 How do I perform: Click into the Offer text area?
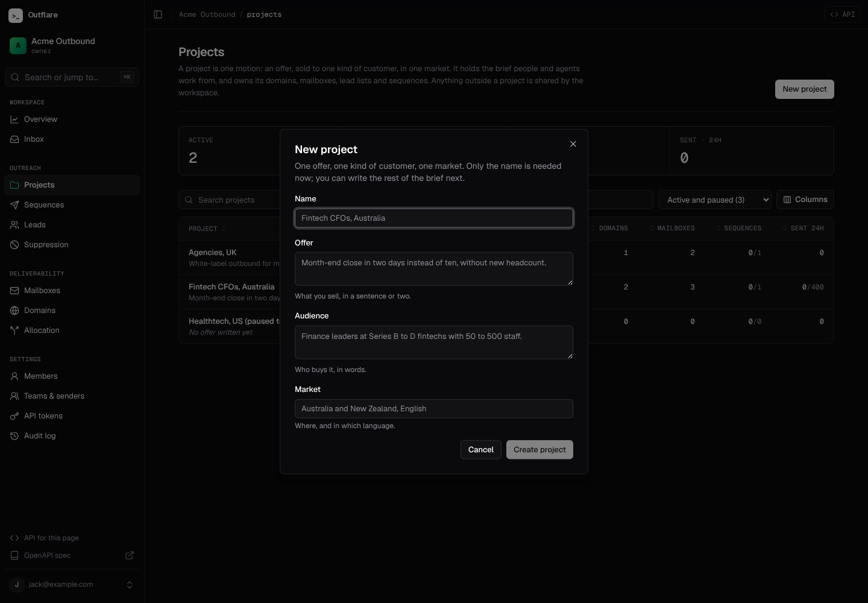pos(434,269)
